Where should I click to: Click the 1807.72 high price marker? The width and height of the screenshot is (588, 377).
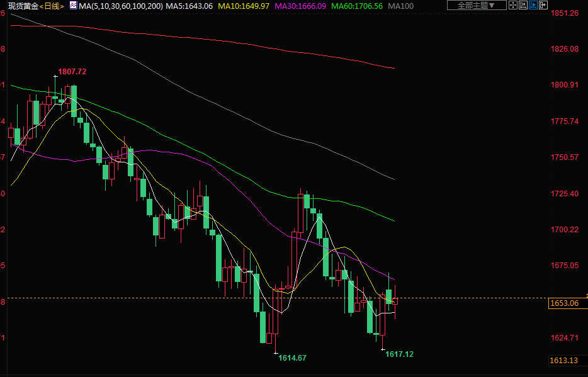[72, 72]
